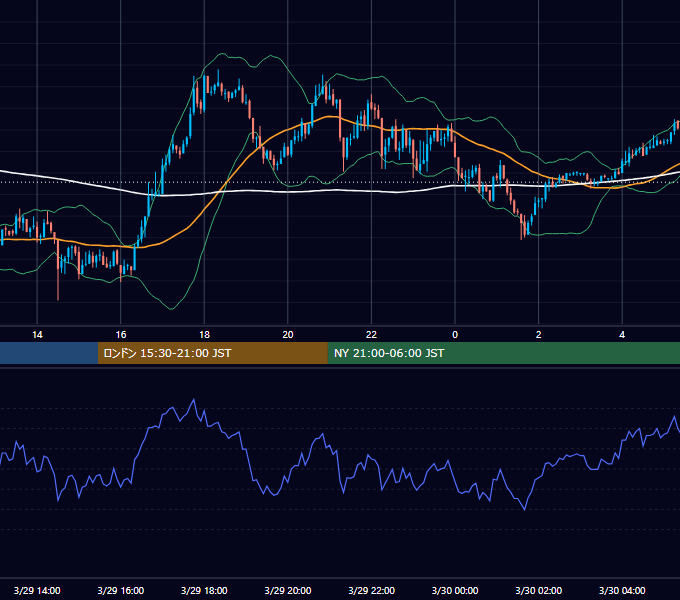This screenshot has width=680, height=600.
Task: Click the 2 hour label on price chart axis
Action: (539, 335)
